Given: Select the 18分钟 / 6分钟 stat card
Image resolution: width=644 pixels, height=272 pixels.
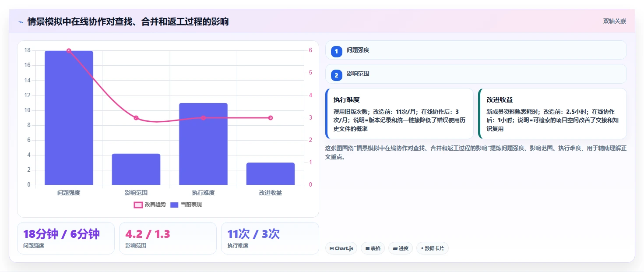Looking at the screenshot, I should pyautogui.click(x=66, y=238).
